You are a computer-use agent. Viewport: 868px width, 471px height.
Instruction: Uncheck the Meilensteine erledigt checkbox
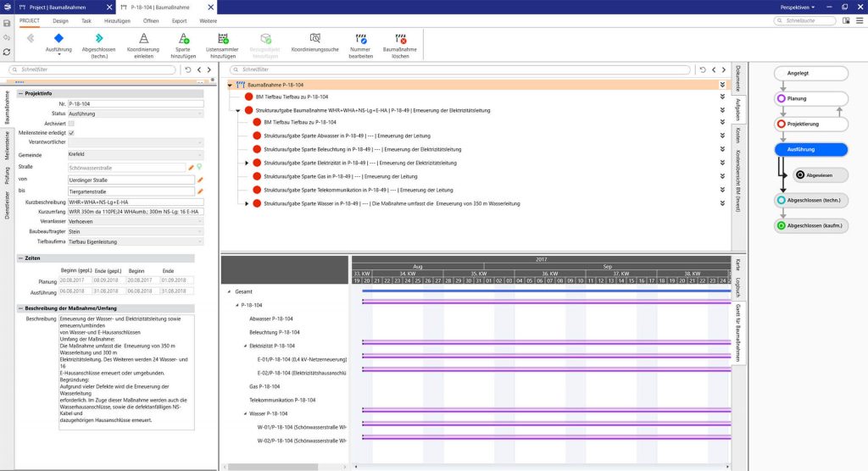(71, 132)
